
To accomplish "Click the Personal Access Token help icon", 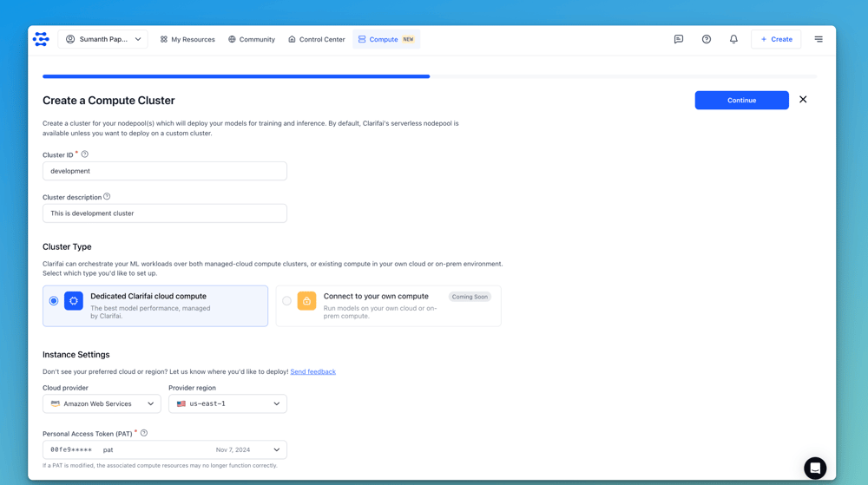I will (x=144, y=433).
